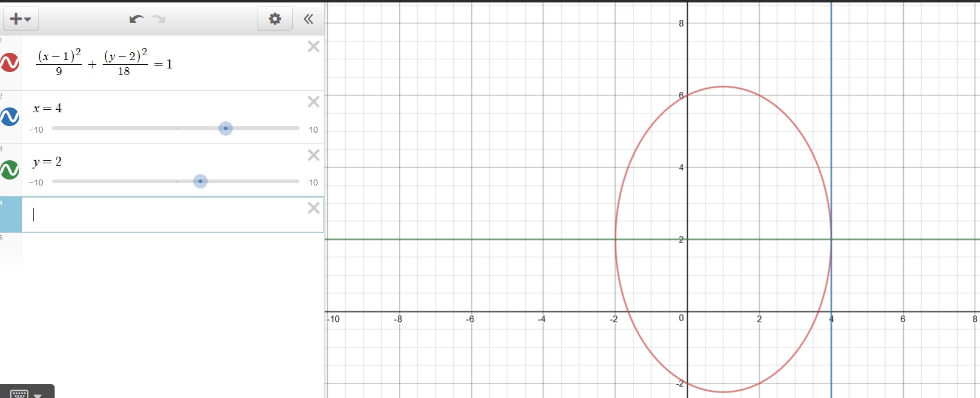The image size is (980, 398).
Task: Edit x slider minimum value -10
Action: 36,130
